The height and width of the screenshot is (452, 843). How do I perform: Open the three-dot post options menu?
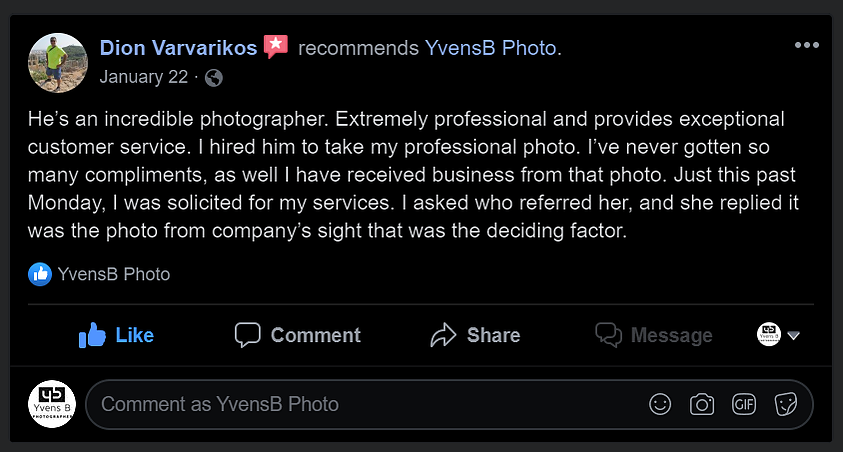pos(806,45)
